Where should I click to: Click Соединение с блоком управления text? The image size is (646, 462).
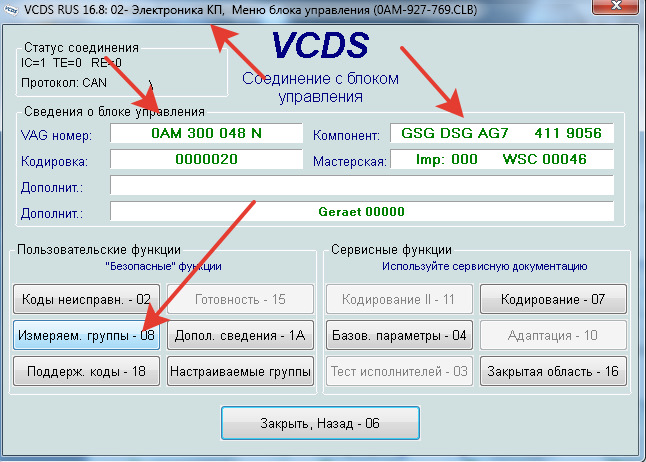point(320,87)
